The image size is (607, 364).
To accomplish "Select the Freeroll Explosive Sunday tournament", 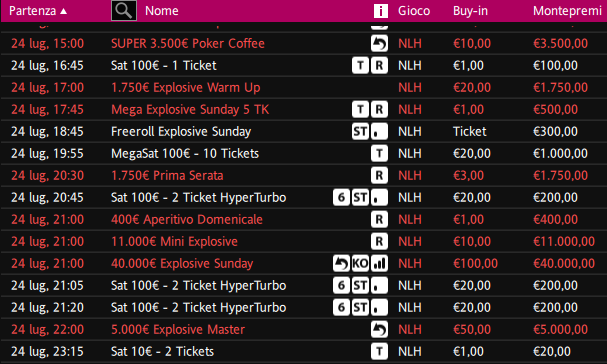I will (181, 132).
